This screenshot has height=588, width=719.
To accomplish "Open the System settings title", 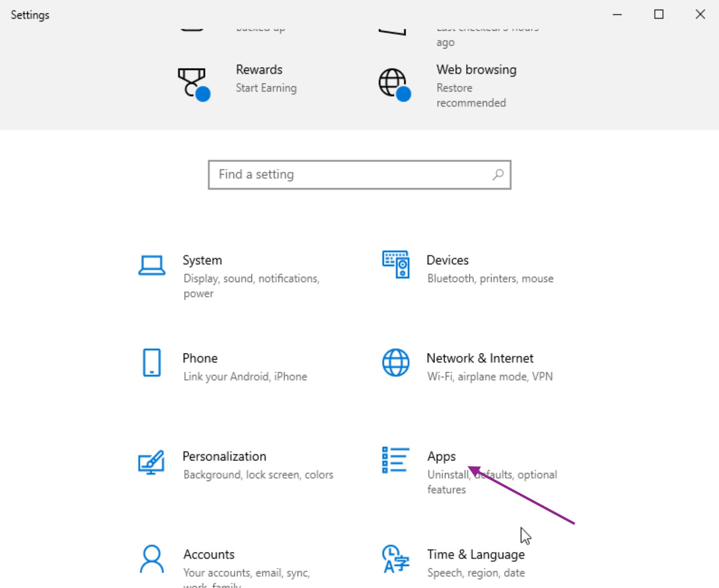I will pos(202,260).
